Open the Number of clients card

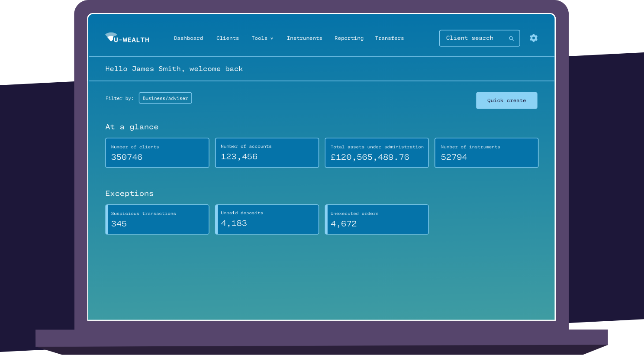coord(157,153)
